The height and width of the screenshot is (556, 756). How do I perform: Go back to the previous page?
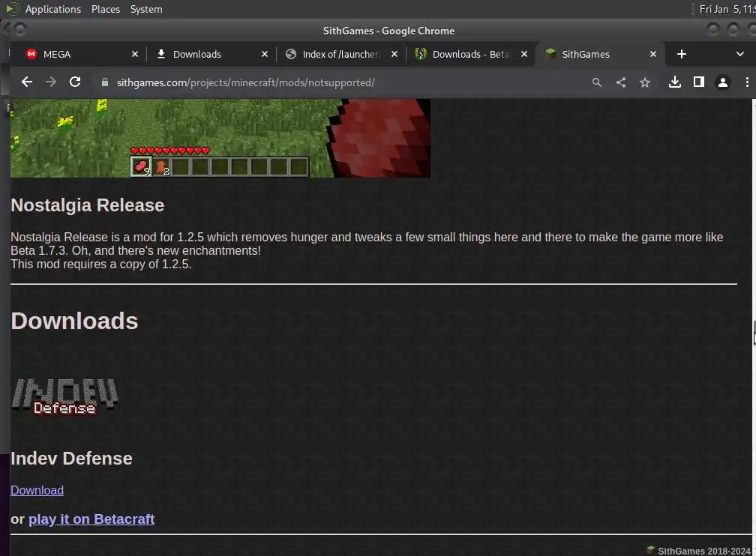(27, 82)
